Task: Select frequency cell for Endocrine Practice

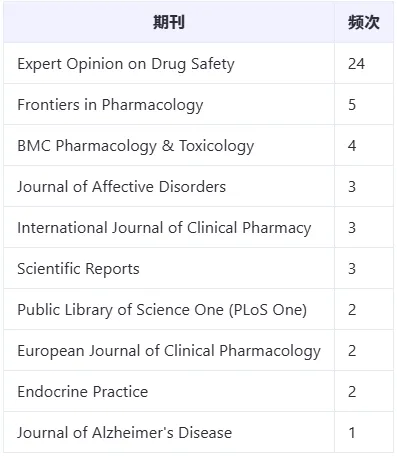Action: pos(364,391)
